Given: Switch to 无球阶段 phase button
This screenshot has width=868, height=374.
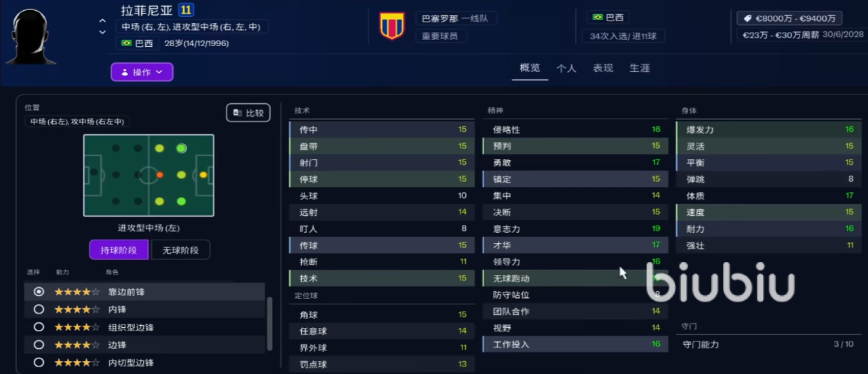Looking at the screenshot, I should [x=180, y=250].
